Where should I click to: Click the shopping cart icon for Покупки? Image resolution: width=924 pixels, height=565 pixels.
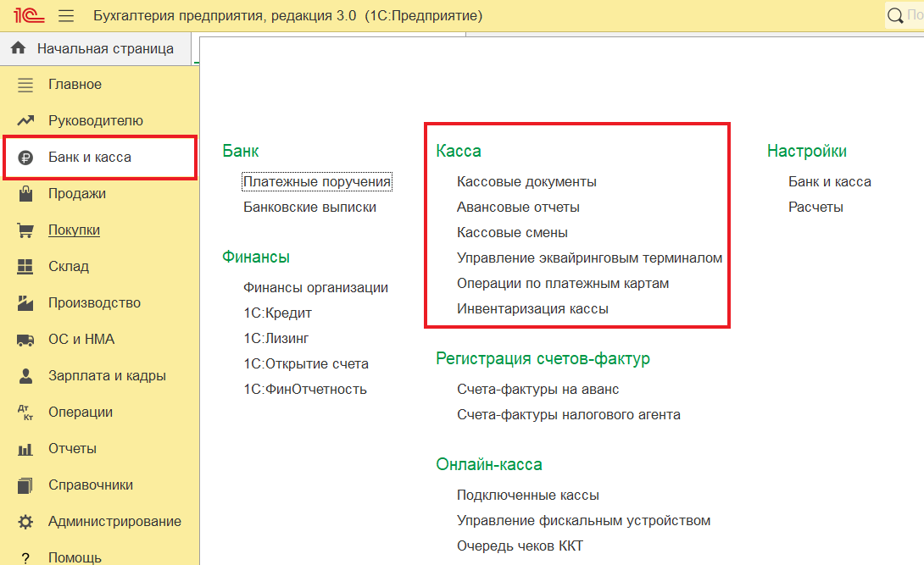click(25, 230)
